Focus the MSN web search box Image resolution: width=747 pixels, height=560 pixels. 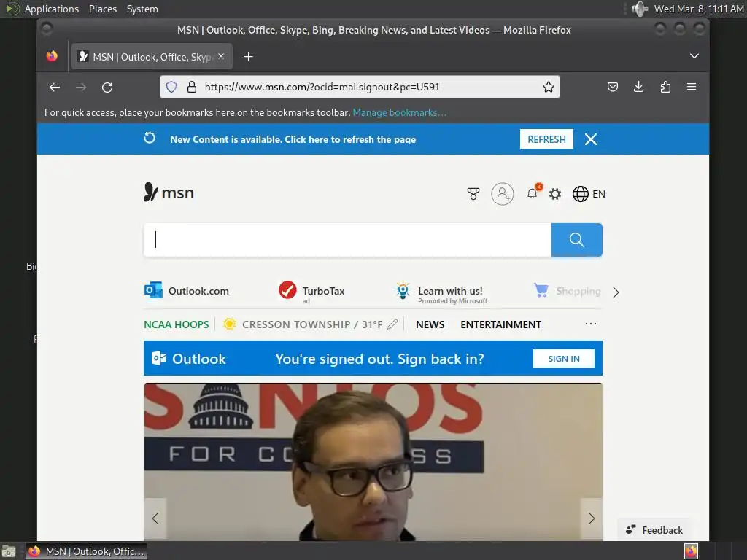pos(347,239)
